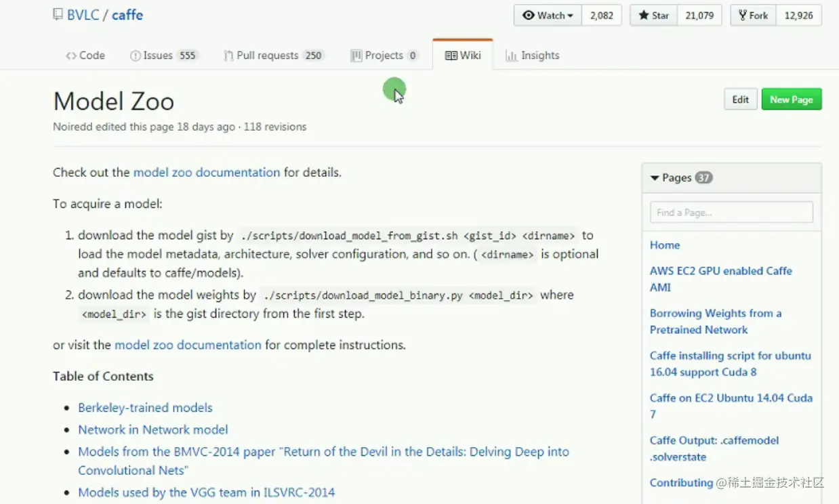
Task: Open the first model zoo documentation link
Action: 206,172
